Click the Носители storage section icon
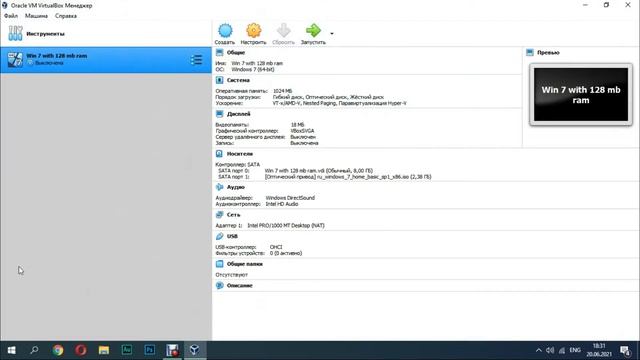 pos(220,153)
